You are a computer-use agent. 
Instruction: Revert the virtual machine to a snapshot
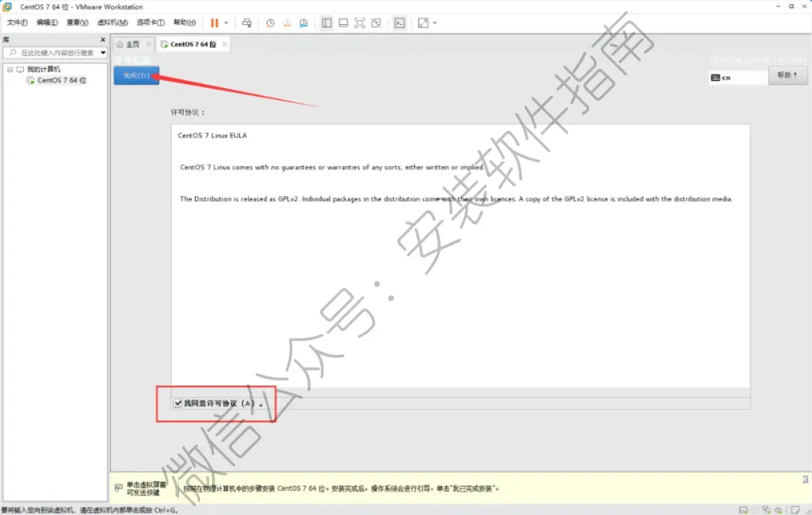point(287,23)
